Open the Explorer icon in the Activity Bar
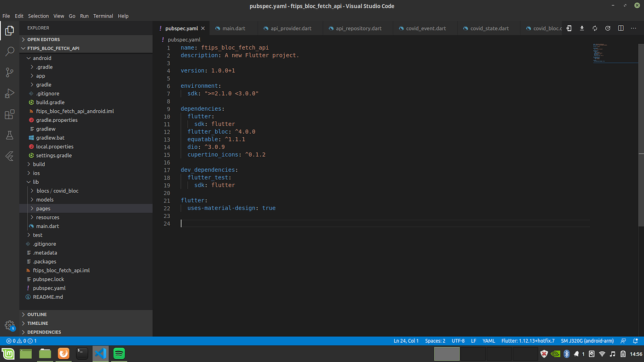The width and height of the screenshot is (644, 362). 10,30
